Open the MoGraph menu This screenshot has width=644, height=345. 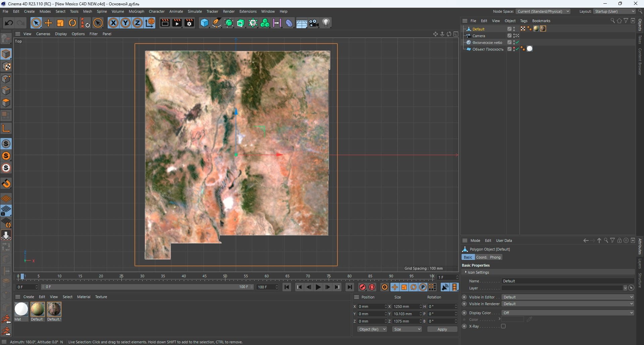pyautogui.click(x=137, y=11)
